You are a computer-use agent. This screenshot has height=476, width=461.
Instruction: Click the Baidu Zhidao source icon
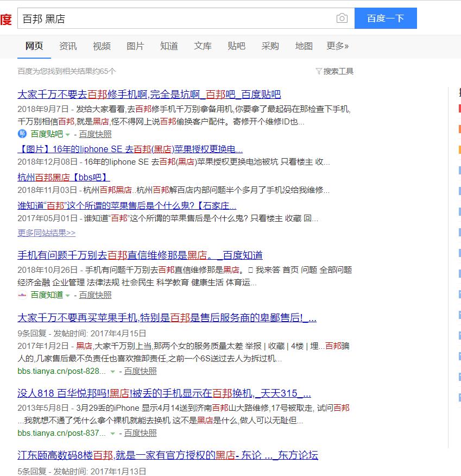point(22,295)
